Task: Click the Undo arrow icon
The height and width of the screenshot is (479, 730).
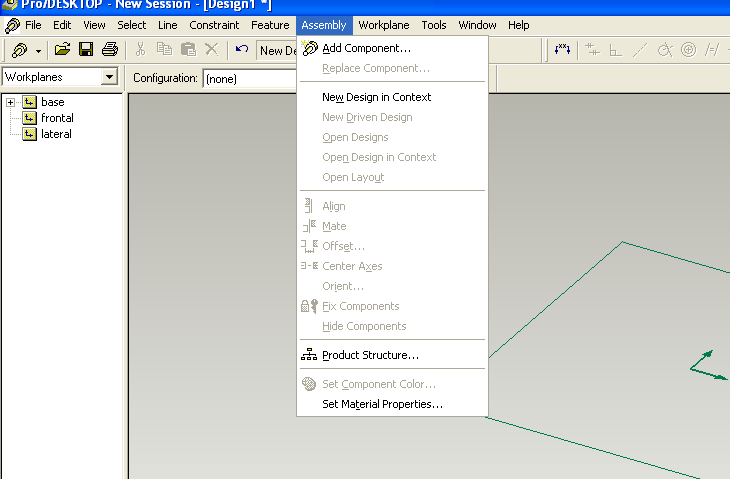Action: click(x=242, y=49)
